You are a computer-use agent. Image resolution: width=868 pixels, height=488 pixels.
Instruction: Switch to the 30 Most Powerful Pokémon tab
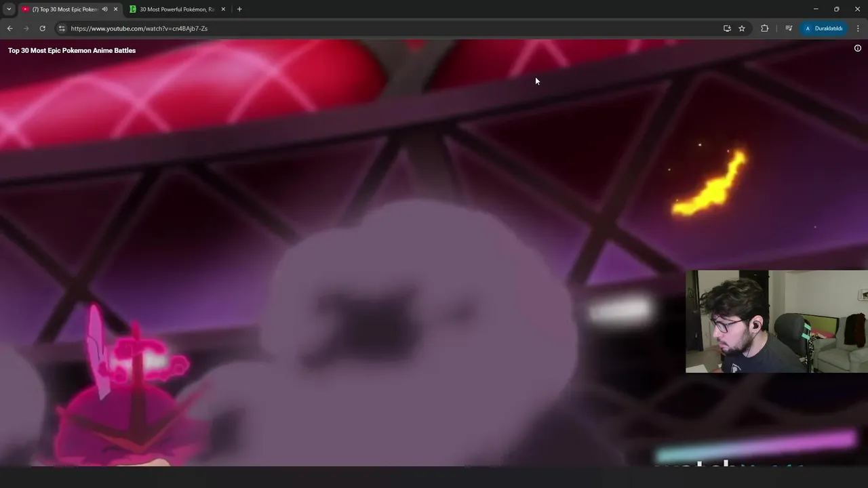(176, 9)
